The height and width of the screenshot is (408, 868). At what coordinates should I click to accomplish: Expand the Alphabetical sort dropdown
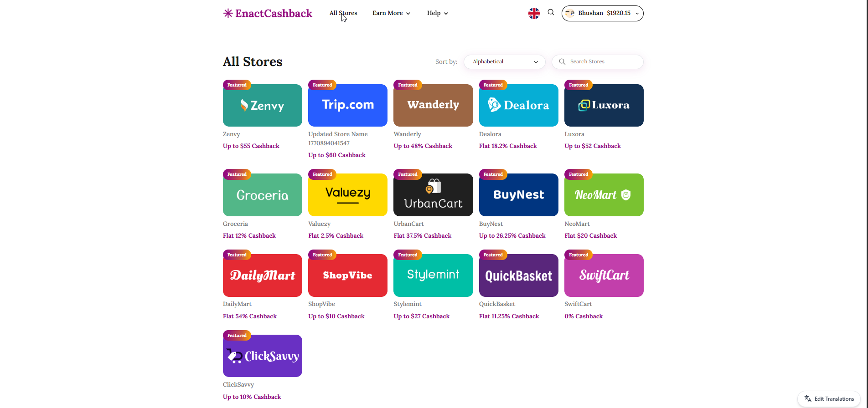click(x=504, y=62)
